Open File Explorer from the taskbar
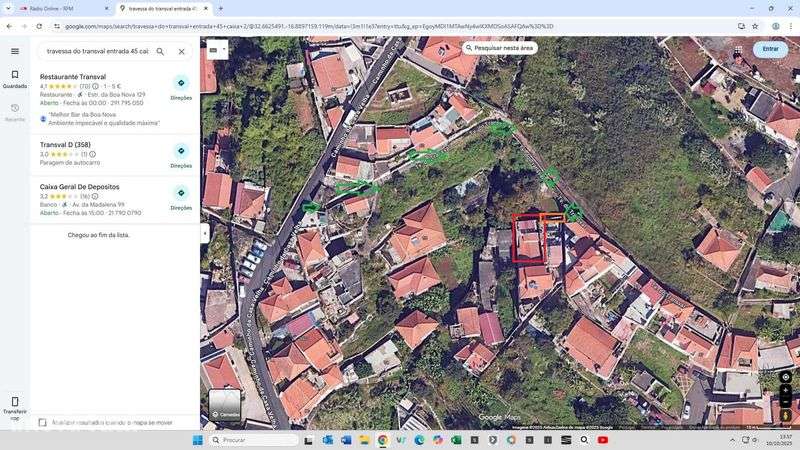 click(x=364, y=440)
